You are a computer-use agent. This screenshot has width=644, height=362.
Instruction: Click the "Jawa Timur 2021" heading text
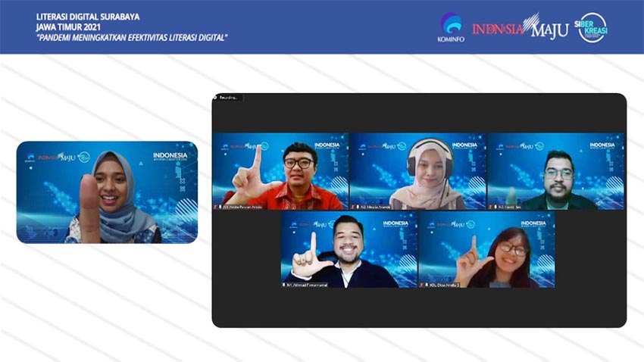(x=67, y=26)
